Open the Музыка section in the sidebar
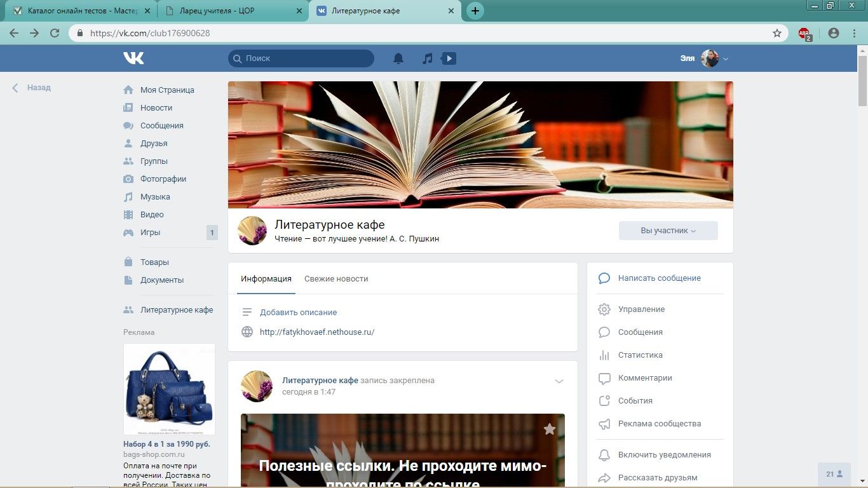868x488 pixels. 154,196
